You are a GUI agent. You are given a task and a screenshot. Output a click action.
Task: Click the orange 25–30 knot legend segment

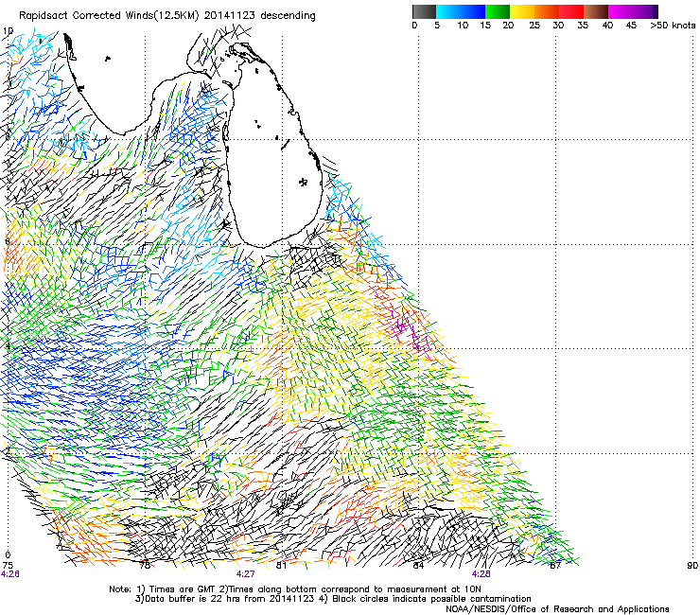547,11
